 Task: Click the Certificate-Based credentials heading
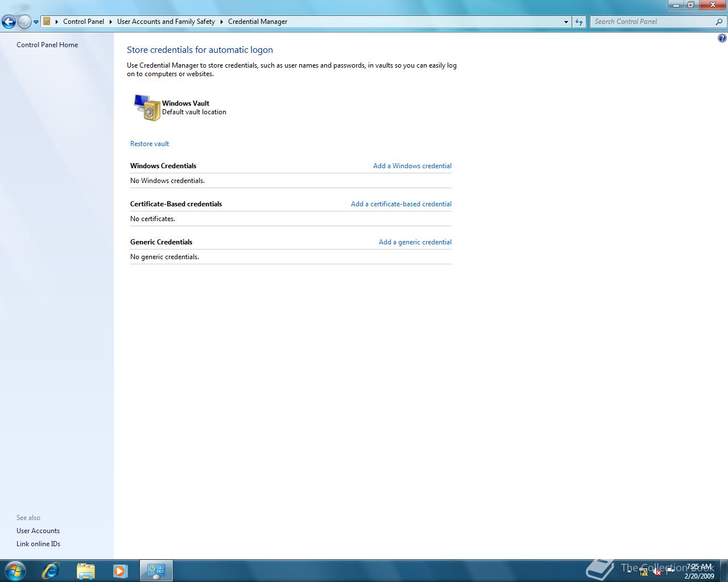(176, 204)
